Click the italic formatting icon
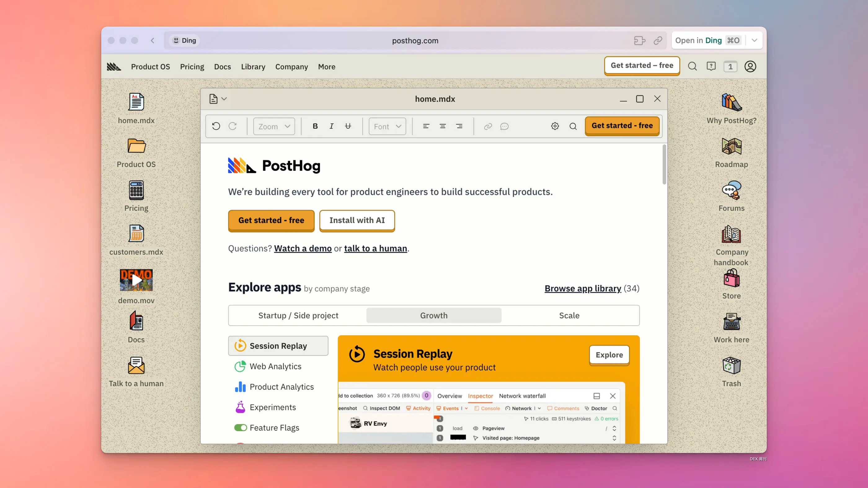Image resolution: width=868 pixels, height=488 pixels. 332,126
